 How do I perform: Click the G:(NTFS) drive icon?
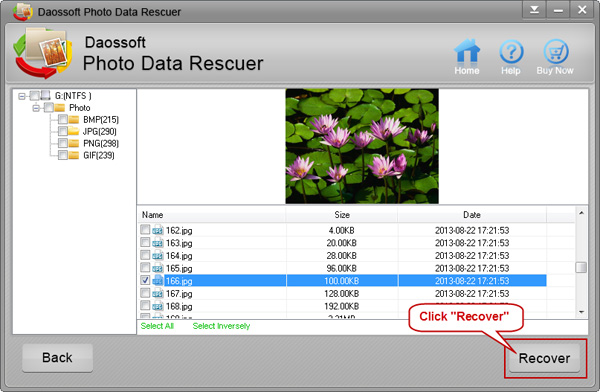click(x=46, y=95)
